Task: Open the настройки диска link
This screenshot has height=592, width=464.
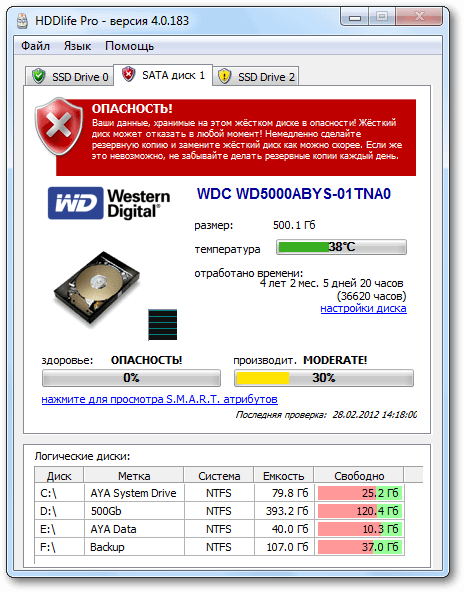Action: click(x=364, y=308)
